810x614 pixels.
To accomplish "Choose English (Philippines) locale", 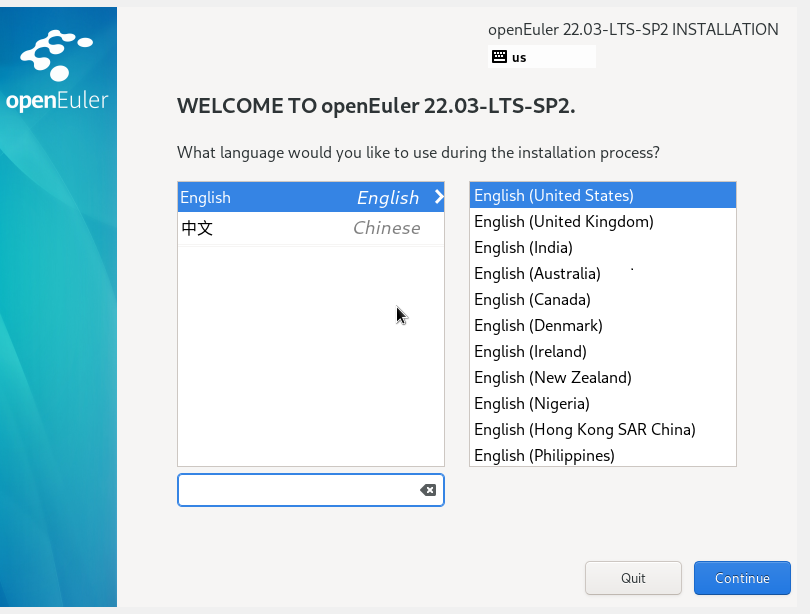I will (x=602, y=454).
